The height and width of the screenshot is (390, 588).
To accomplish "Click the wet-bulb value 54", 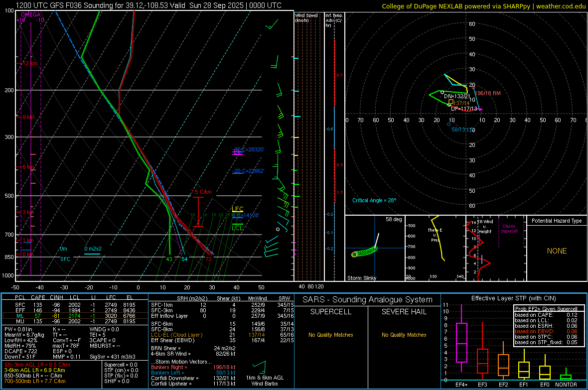I will point(184,259).
